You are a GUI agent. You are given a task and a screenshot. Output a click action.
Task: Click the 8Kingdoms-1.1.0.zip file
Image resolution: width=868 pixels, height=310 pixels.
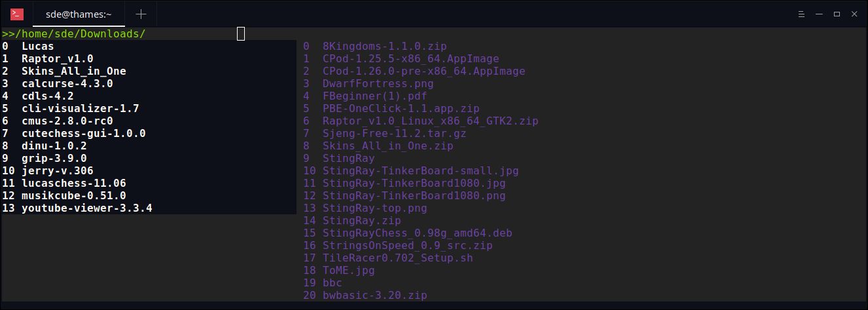click(x=385, y=47)
